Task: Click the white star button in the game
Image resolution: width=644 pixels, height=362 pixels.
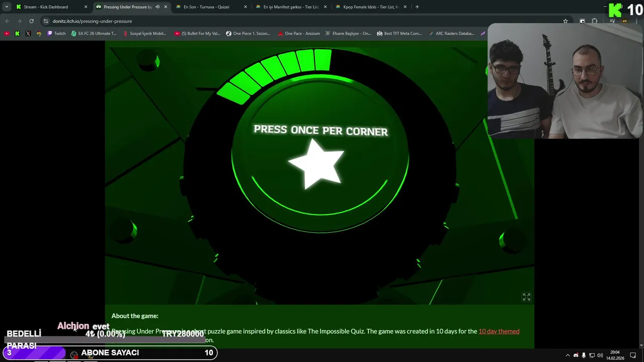Action: pyautogui.click(x=316, y=165)
